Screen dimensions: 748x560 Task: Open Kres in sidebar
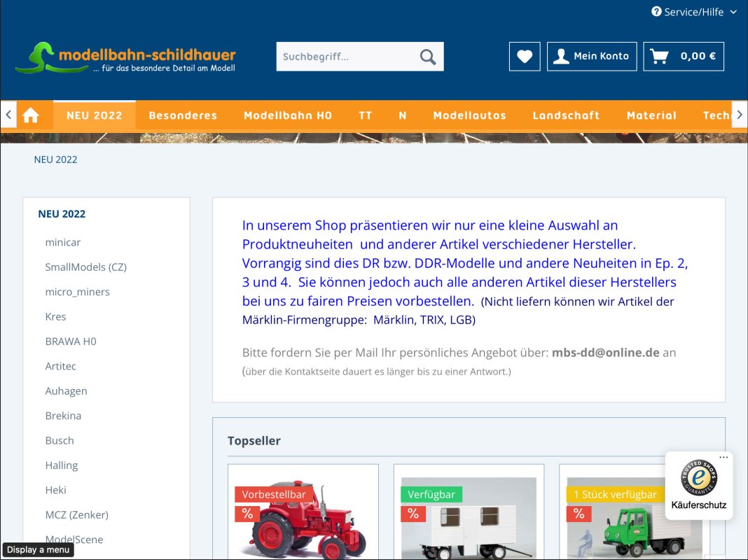point(55,316)
